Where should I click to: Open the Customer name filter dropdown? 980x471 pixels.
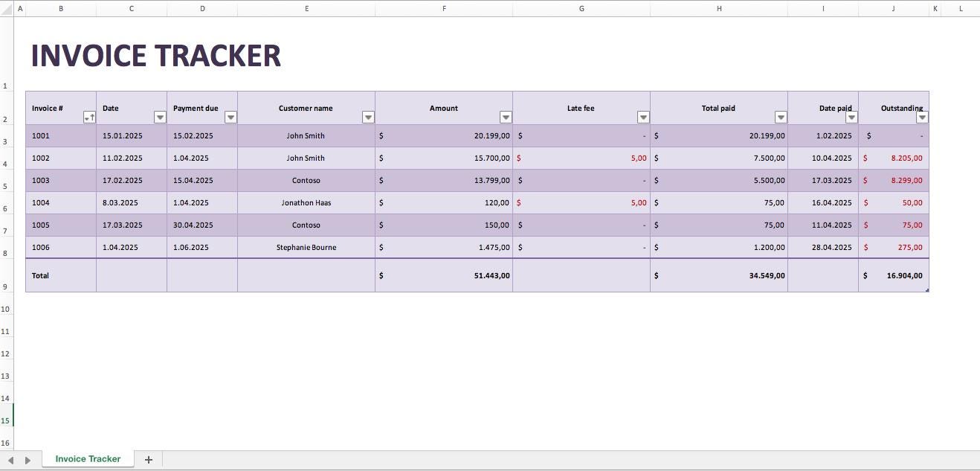[x=368, y=118]
